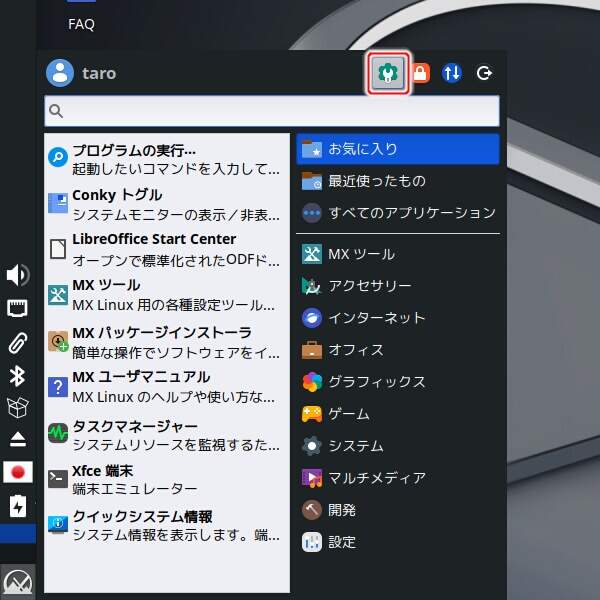Image resolution: width=600 pixels, height=600 pixels.
Task: Launch Xfce 端末 terminal emulator
Action: point(166,479)
